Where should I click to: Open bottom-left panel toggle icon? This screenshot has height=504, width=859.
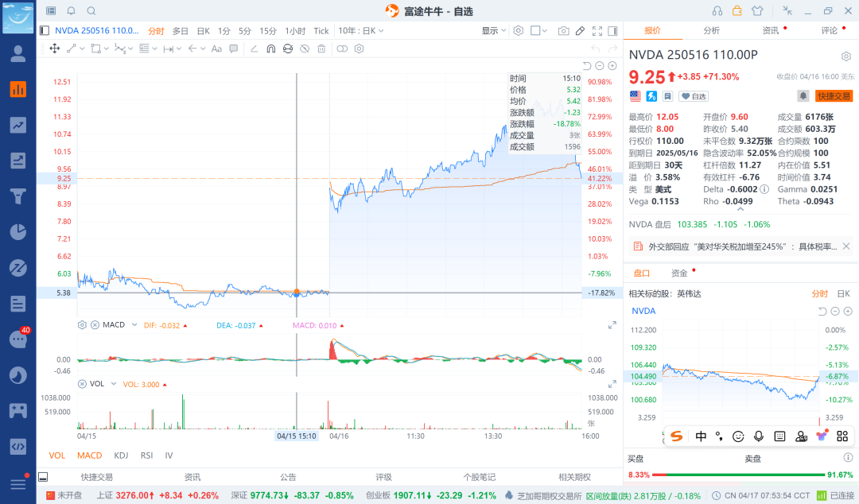click(43, 477)
